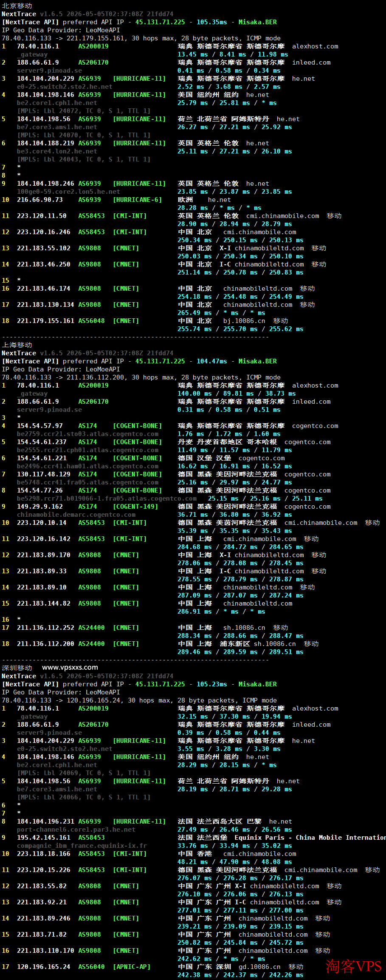Screen dimensions: 386x980
Task: Select IP 221.183.89.246
Action: 44,918
